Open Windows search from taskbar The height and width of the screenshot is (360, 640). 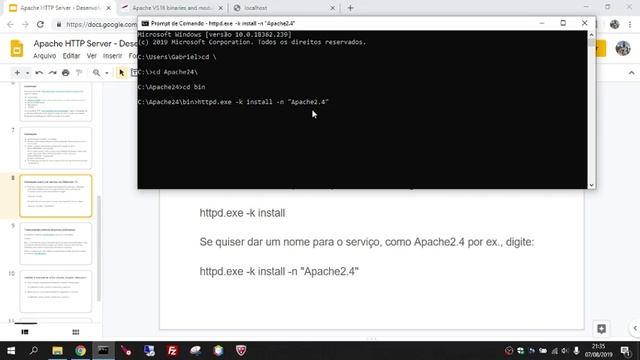(34, 351)
